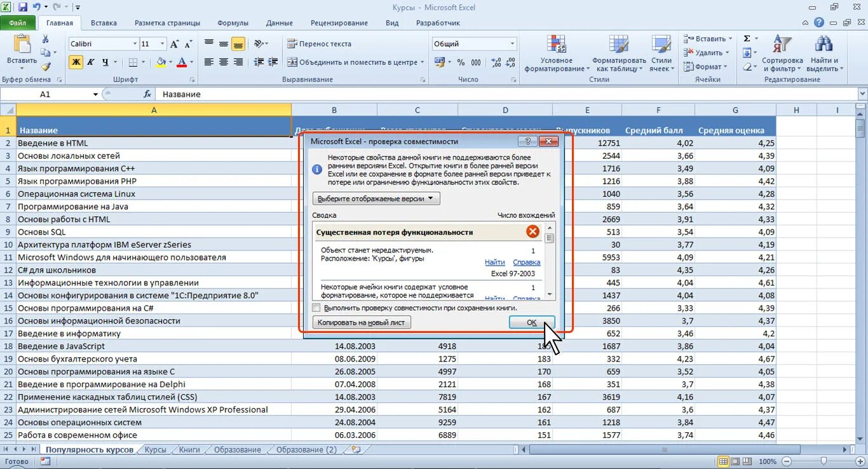Click Копировать на новый лист button
868x469 pixels.
[x=362, y=322]
